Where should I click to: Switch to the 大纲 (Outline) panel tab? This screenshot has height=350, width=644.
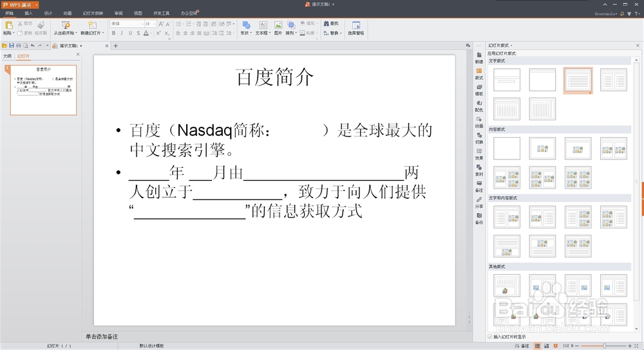(x=7, y=56)
